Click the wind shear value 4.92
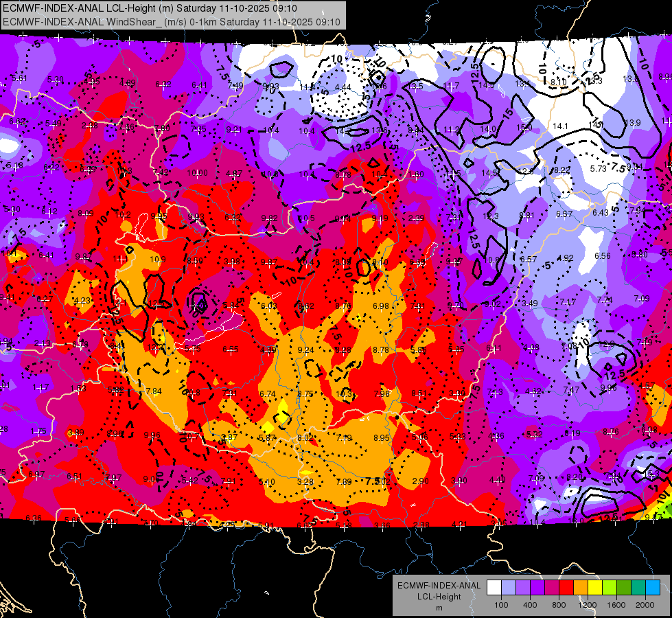This screenshot has height=618, width=672. [x=566, y=257]
